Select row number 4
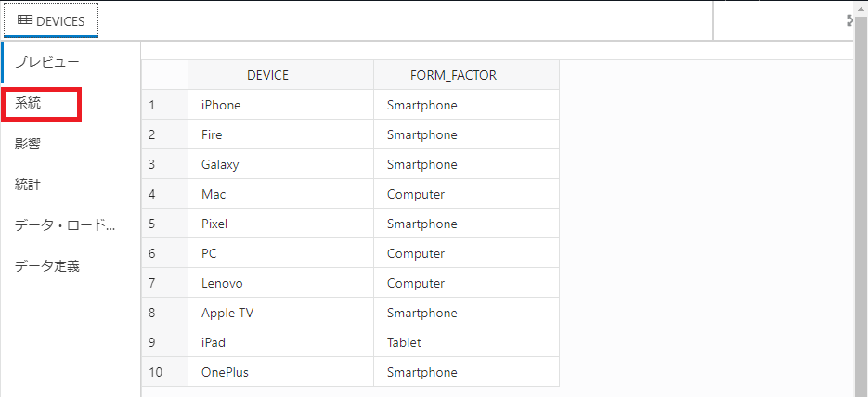Image resolution: width=868 pixels, height=397 pixels. pos(152,194)
